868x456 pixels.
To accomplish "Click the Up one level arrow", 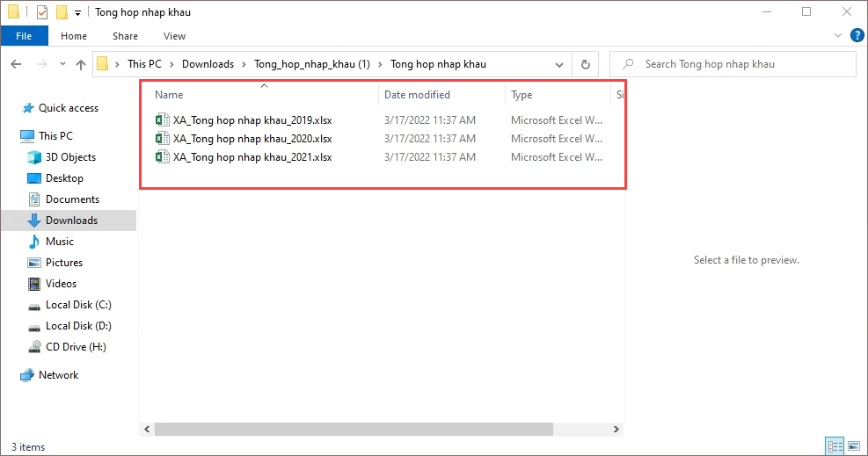I will click(x=81, y=64).
